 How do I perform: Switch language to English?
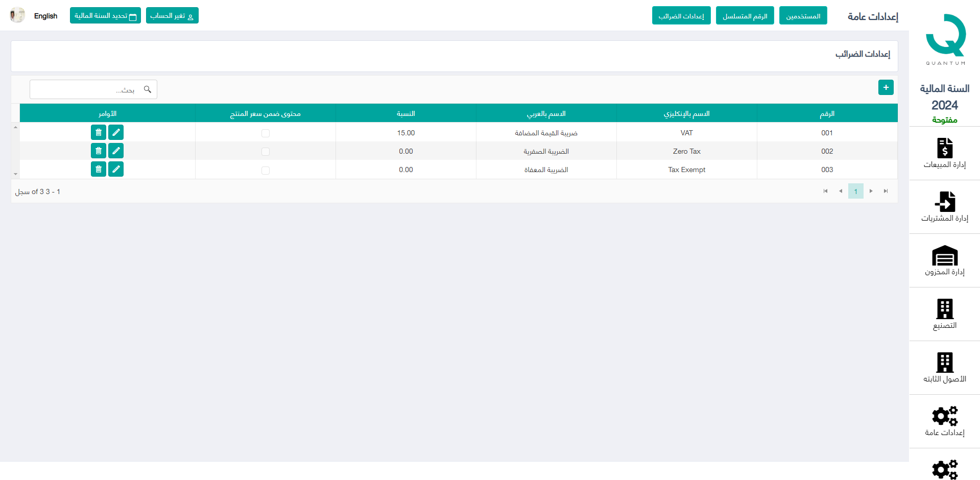[45, 16]
